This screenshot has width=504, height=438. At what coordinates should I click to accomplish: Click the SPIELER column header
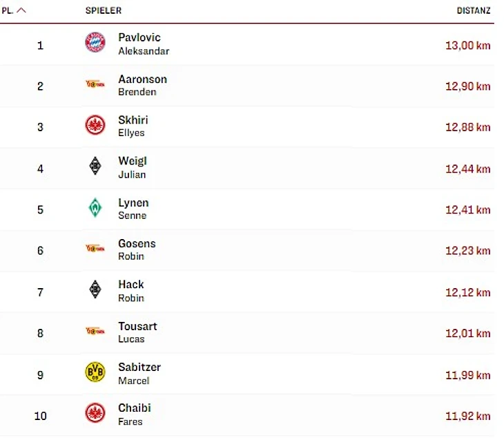click(104, 11)
